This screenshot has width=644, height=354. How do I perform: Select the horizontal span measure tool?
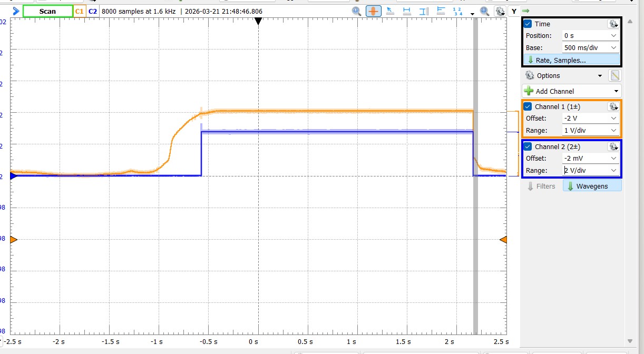point(407,11)
